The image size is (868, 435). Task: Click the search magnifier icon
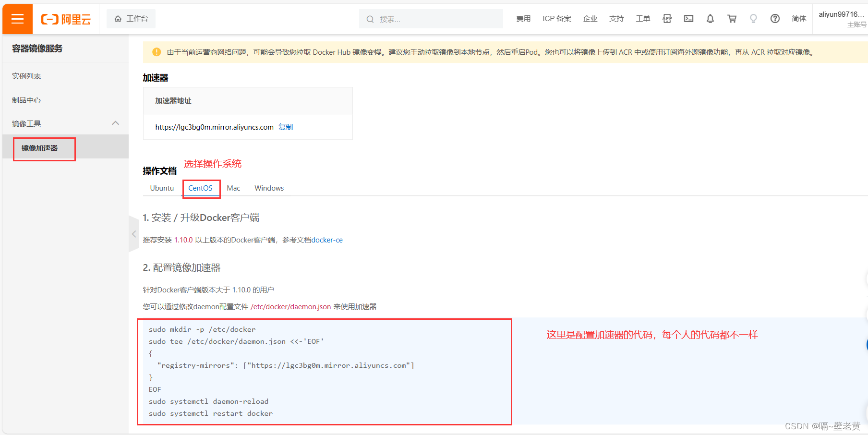(x=370, y=19)
